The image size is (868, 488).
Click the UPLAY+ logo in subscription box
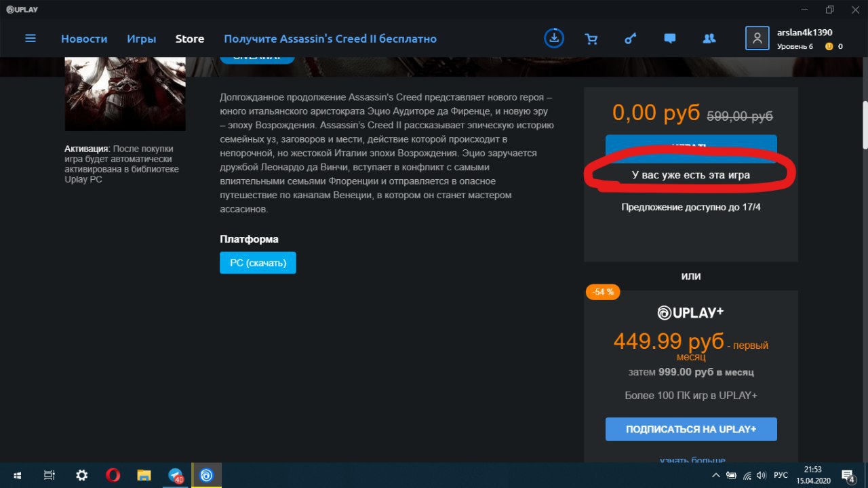(x=691, y=312)
